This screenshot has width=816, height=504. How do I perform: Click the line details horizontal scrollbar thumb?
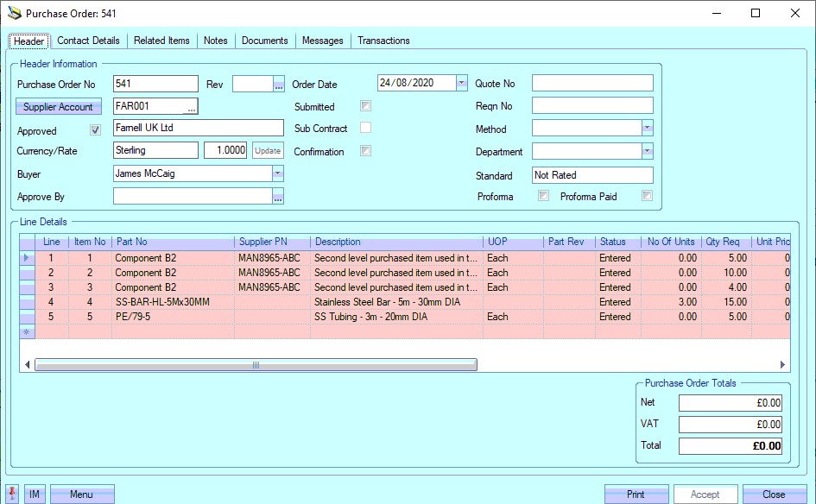tap(256, 365)
